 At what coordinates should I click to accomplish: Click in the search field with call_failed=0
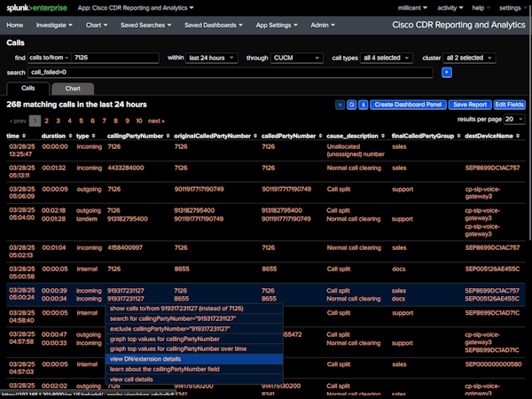[x=231, y=73]
